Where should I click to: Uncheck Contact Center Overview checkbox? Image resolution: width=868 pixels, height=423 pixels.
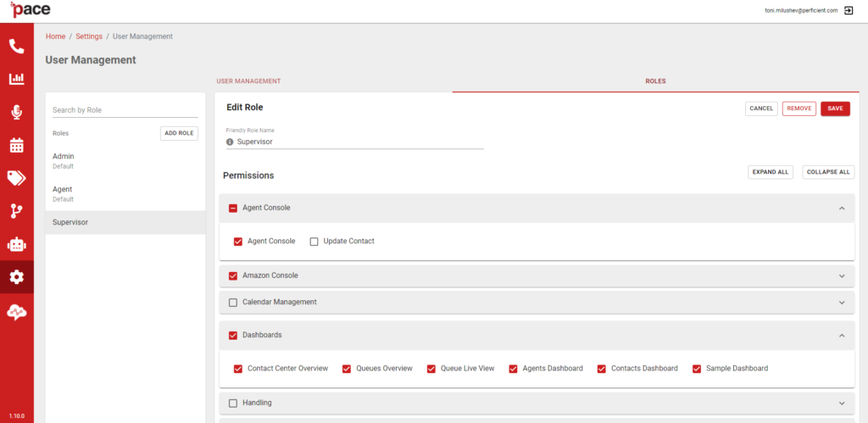pyautogui.click(x=238, y=369)
